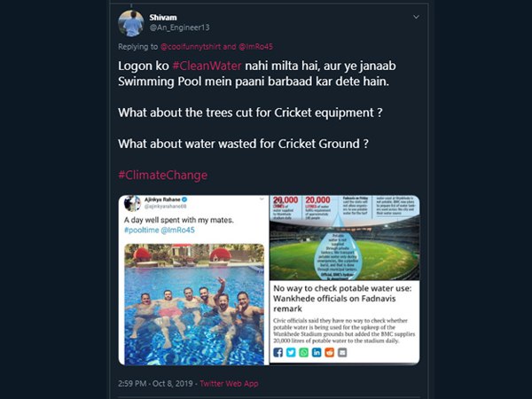Screen dimensions: 532x399
Task: Click the email envelope share icon
Action: [x=343, y=352]
